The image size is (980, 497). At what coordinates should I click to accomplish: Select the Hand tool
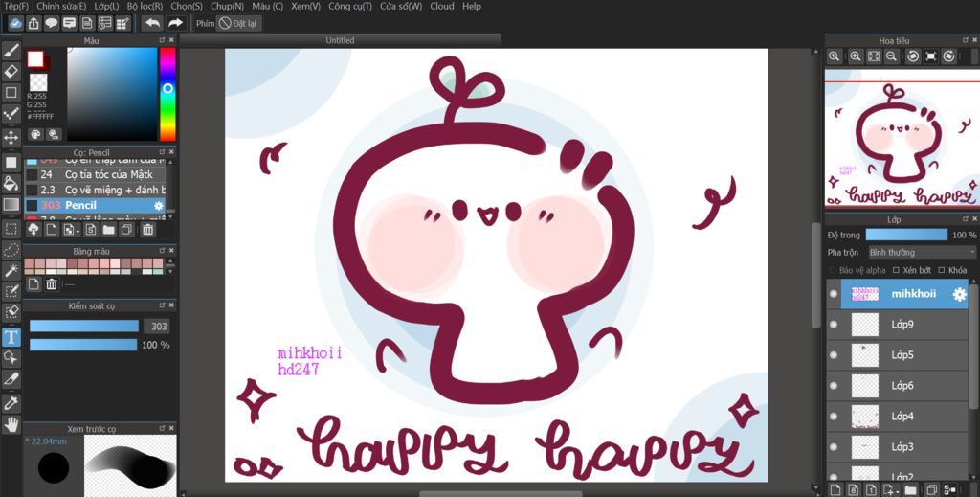coord(11,425)
